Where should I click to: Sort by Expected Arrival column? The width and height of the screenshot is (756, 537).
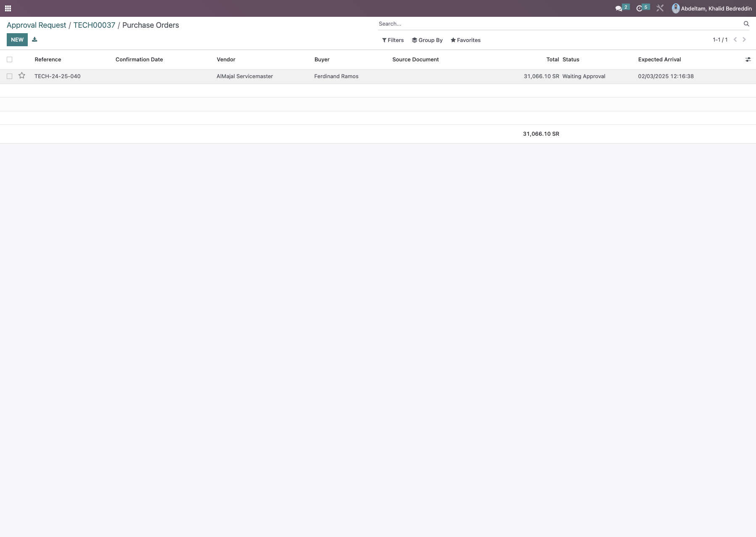pos(660,60)
